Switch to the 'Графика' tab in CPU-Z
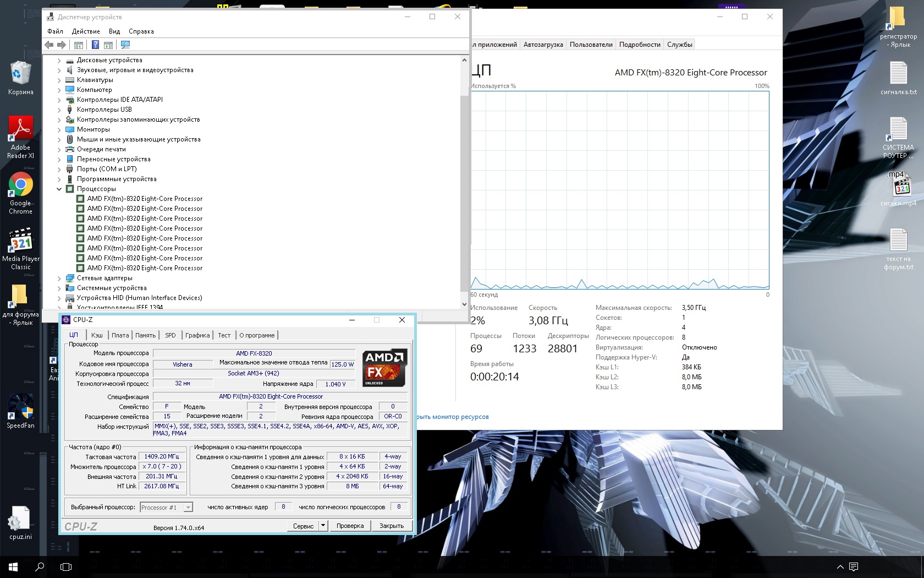The image size is (924, 578). (197, 335)
